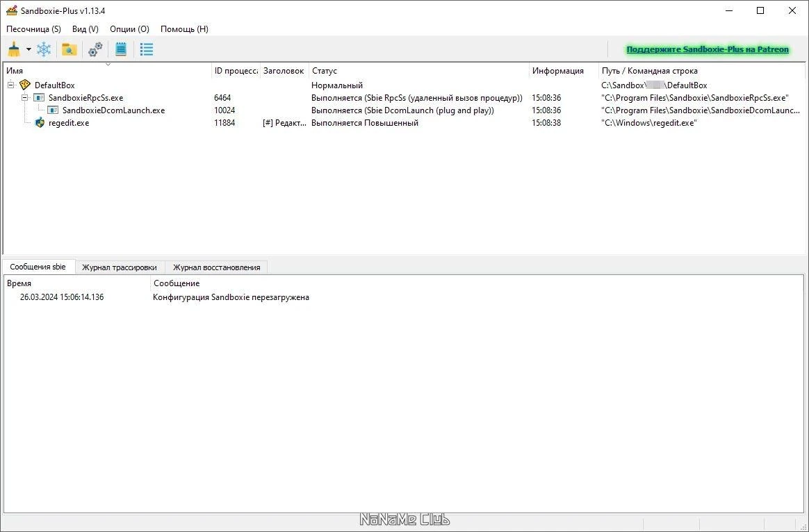
Task: Click the Нормальный status of DefaultBox
Action: [337, 85]
